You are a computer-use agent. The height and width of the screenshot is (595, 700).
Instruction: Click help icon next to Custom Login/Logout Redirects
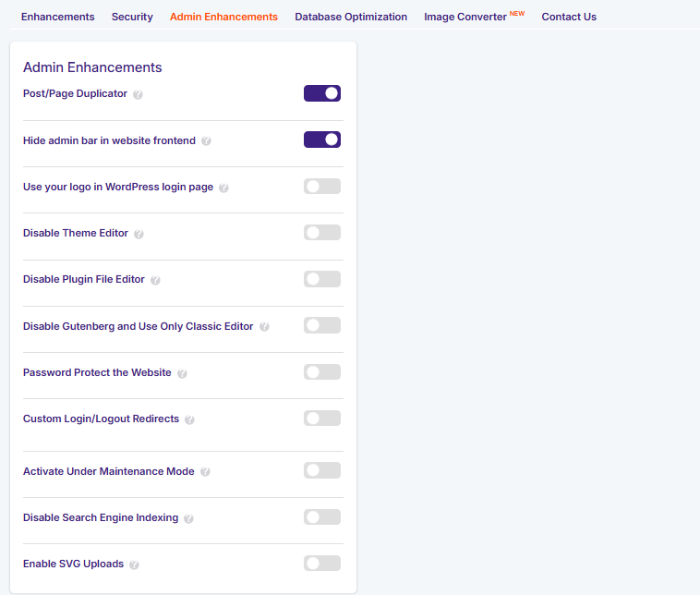[189, 419]
